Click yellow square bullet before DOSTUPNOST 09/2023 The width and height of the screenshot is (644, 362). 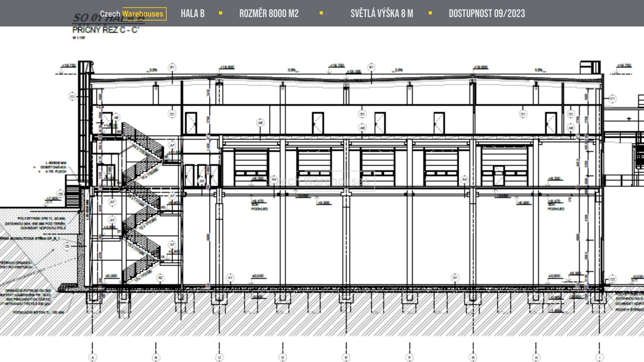point(430,13)
